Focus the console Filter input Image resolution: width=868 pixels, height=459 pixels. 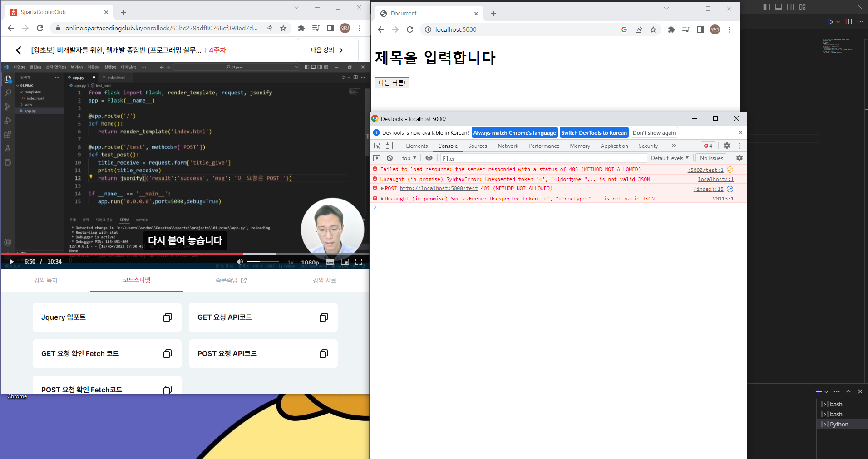pyautogui.click(x=543, y=158)
